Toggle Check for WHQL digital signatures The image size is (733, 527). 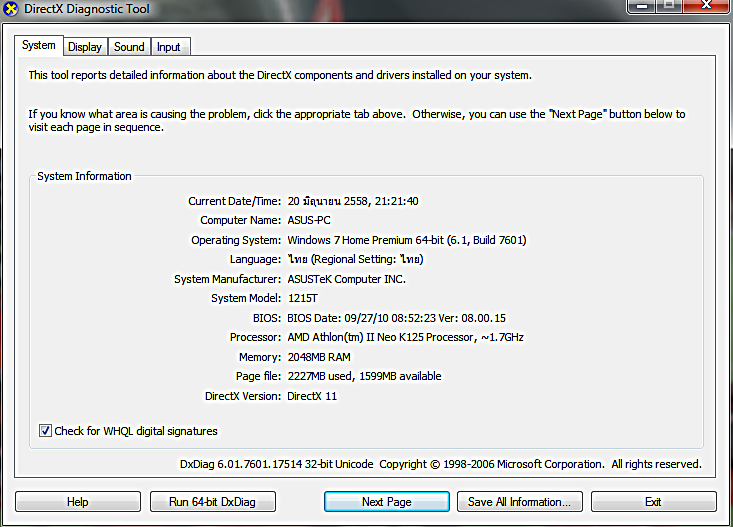coord(45,431)
